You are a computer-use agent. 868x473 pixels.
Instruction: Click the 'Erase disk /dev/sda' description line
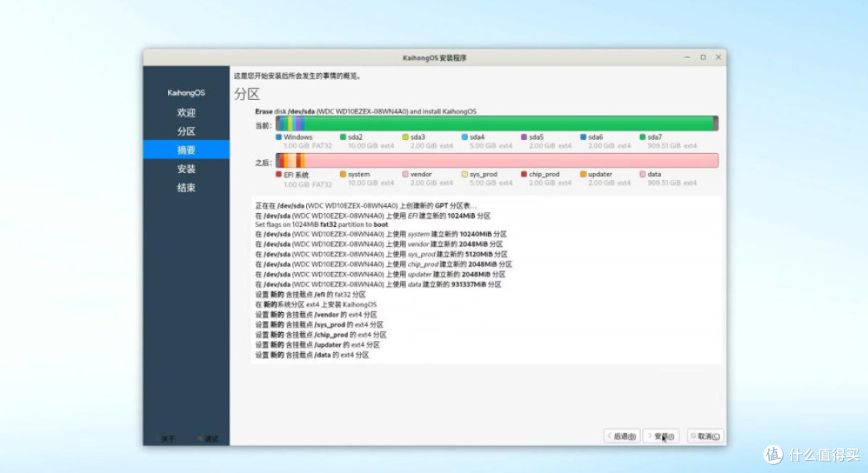(x=366, y=111)
